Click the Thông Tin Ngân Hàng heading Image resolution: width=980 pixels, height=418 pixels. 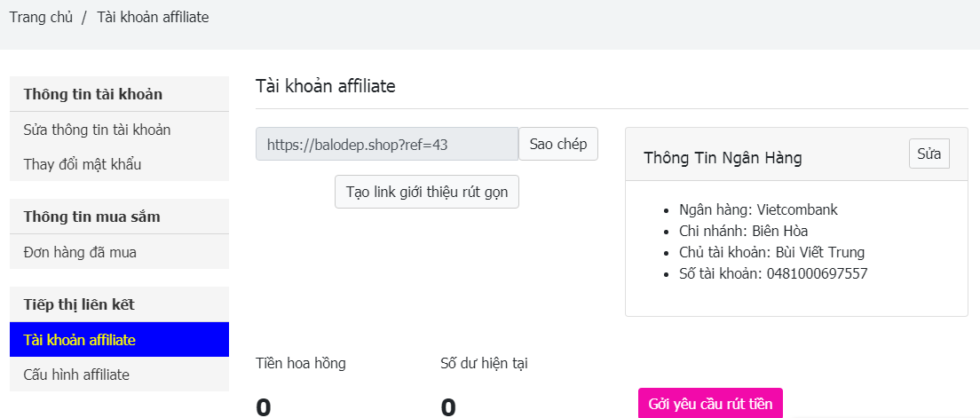(x=723, y=158)
